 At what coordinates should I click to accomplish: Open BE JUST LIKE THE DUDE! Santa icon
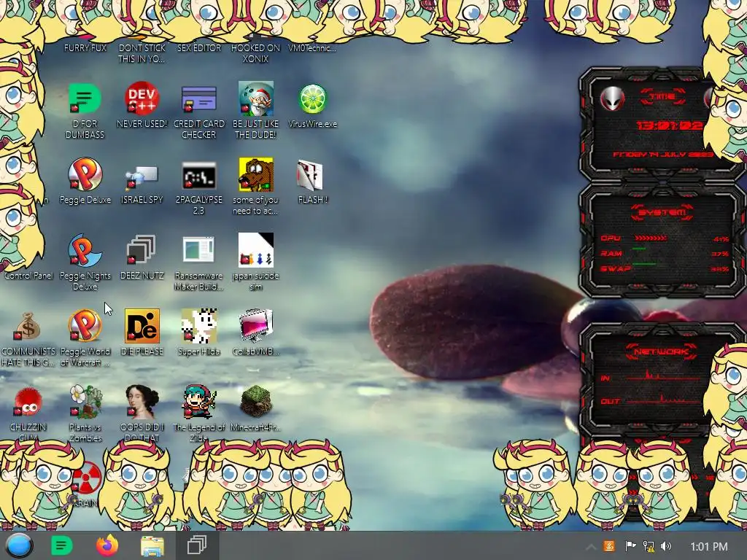(x=256, y=98)
